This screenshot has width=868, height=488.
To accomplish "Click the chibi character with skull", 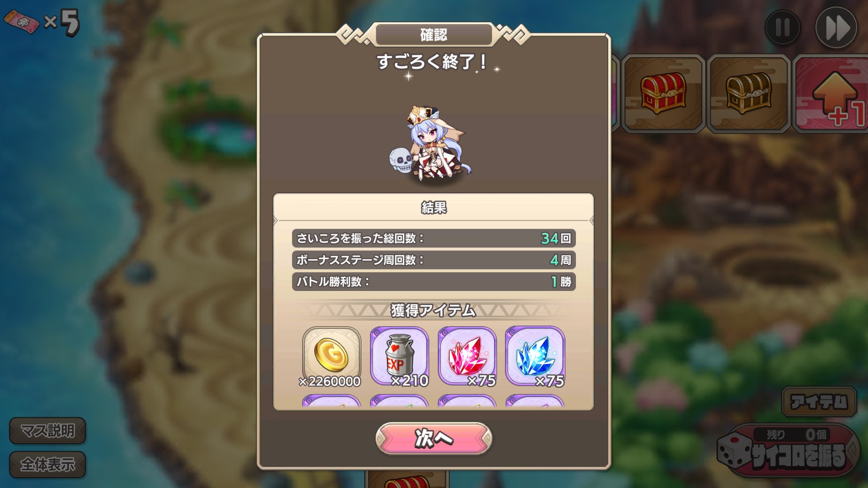I will click(430, 144).
